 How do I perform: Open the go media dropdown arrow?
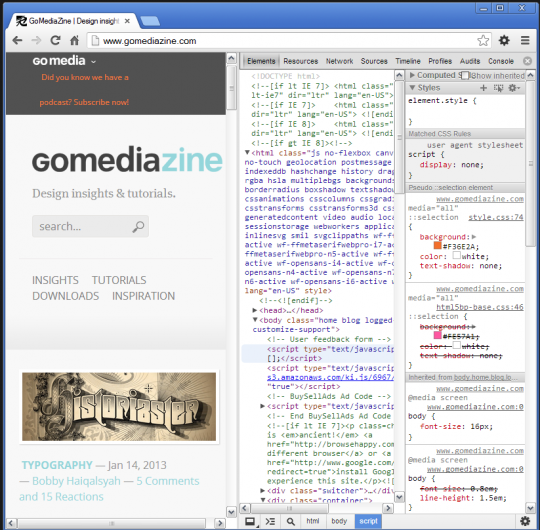(93, 62)
